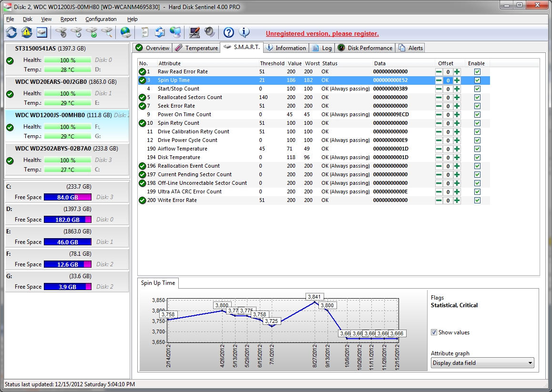The height and width of the screenshot is (392, 552).
Task: Toggle the Show values checkbox
Action: 434,332
